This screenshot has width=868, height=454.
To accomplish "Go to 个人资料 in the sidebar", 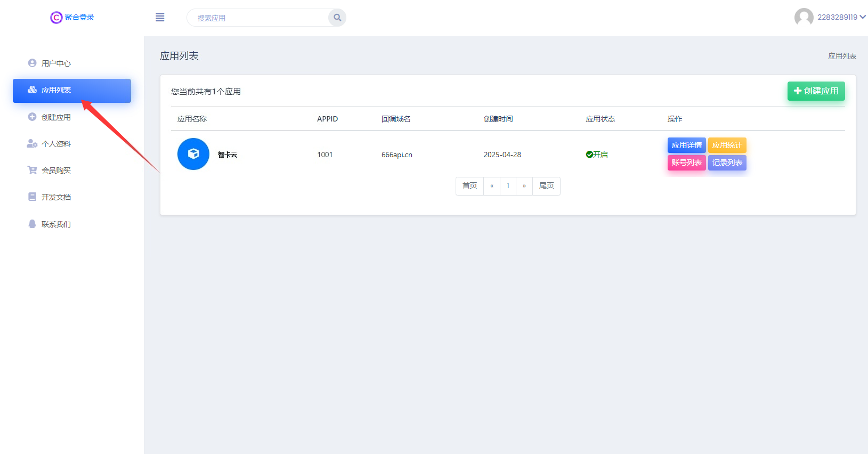I will [x=56, y=144].
